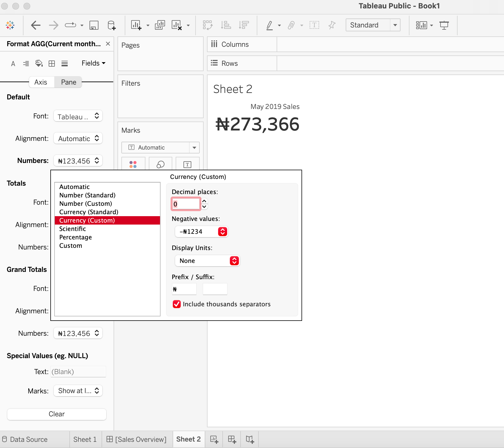Duplicate the sheet via toolbar icon

(160, 25)
